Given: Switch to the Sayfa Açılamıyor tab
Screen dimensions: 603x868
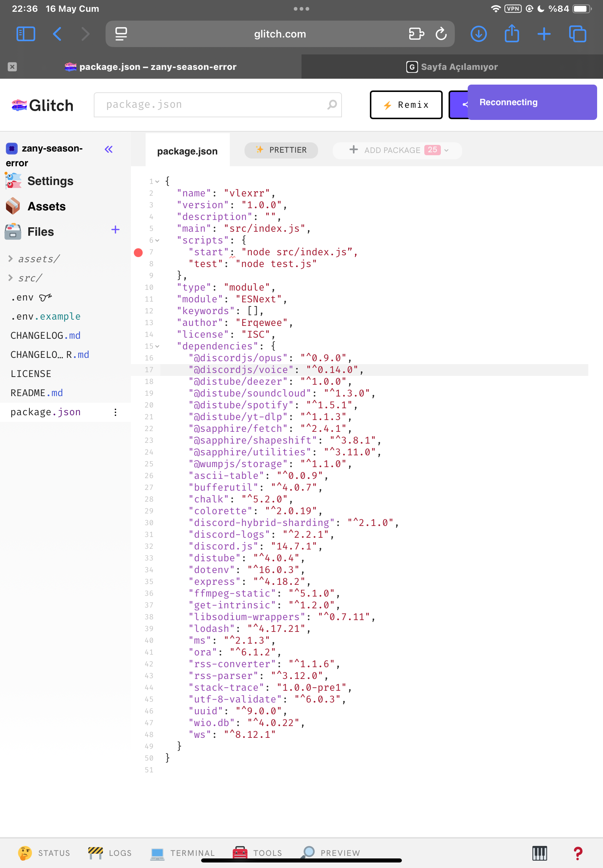Looking at the screenshot, I should (452, 67).
